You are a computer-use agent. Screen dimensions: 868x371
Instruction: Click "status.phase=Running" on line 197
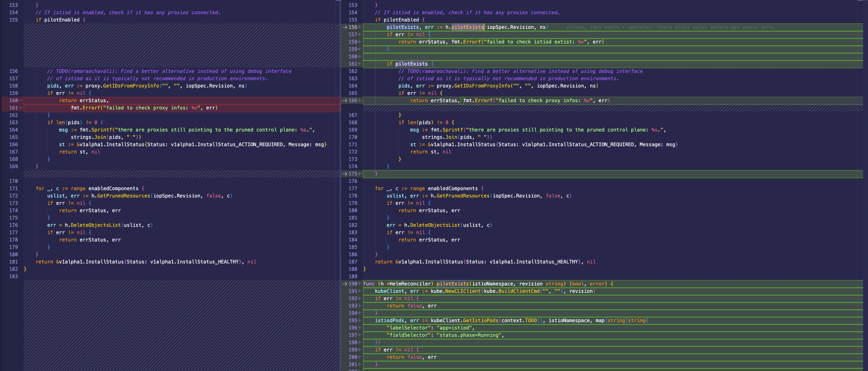point(469,335)
